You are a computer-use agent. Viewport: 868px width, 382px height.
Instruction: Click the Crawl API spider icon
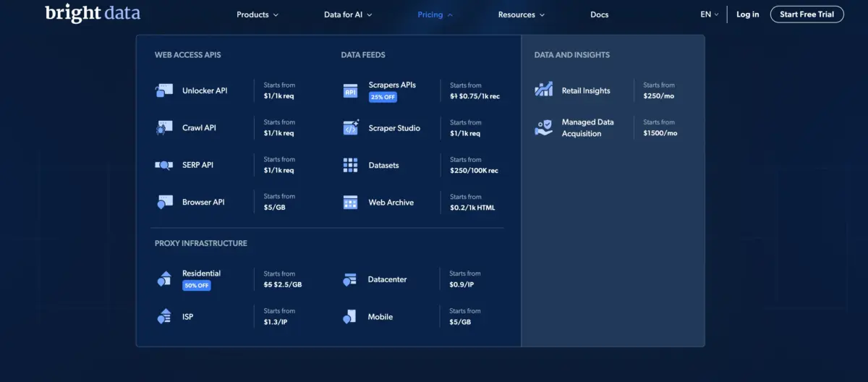pyautogui.click(x=163, y=128)
